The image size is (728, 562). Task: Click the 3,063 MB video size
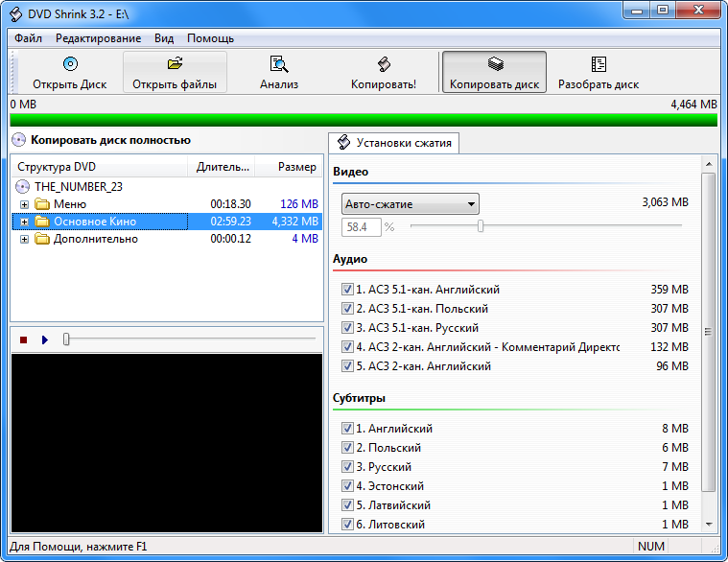(x=665, y=202)
